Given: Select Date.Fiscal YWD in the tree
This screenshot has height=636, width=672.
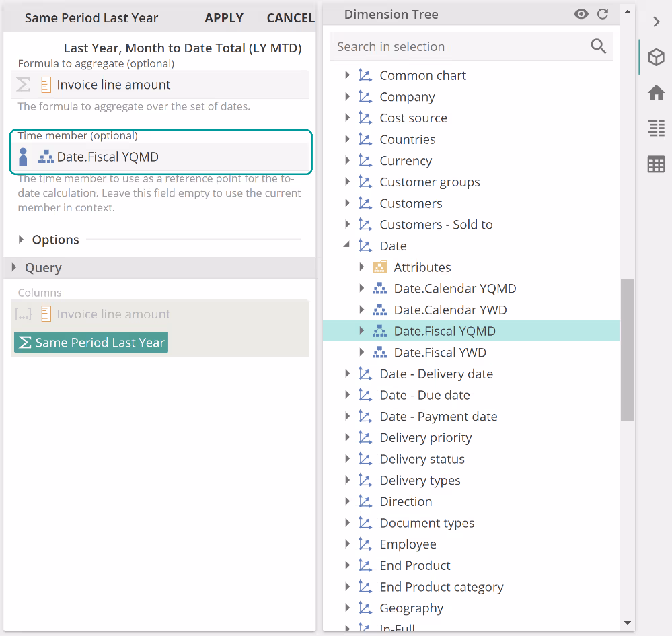Looking at the screenshot, I should (x=439, y=353).
